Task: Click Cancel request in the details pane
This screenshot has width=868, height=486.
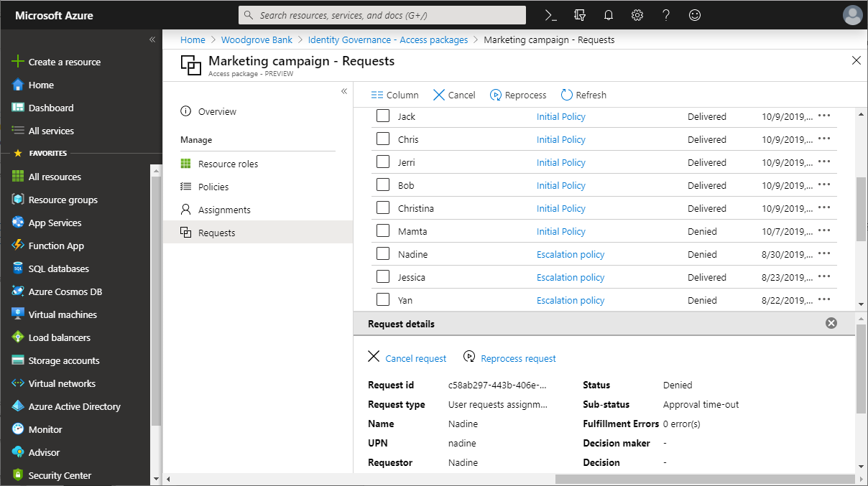Action: [x=407, y=358]
